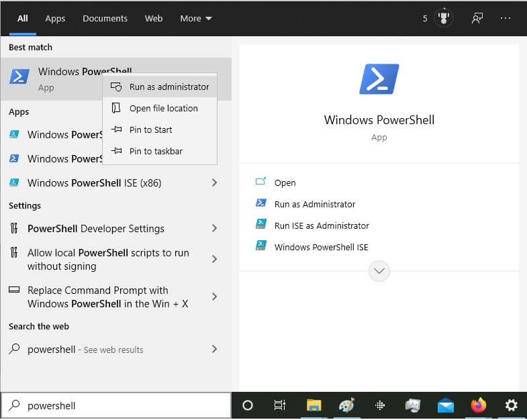Expand PowerShell Developer Settings arrow
Screen dimensions: 527x420
click(x=214, y=229)
